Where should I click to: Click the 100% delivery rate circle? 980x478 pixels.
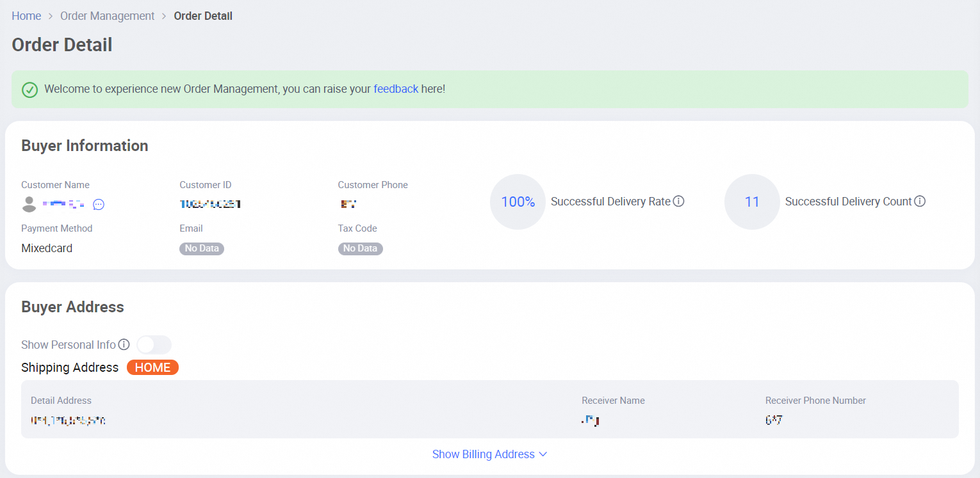(518, 202)
